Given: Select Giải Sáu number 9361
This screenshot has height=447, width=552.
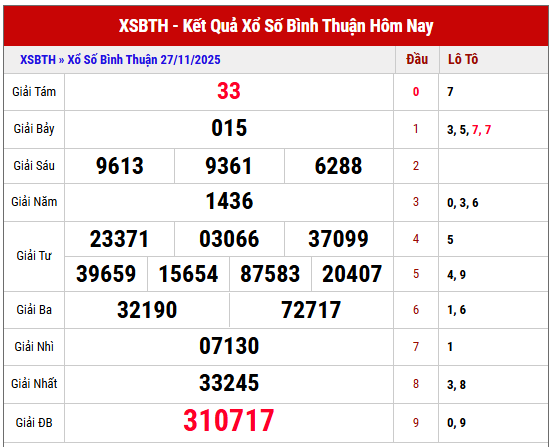Looking at the screenshot, I should pyautogui.click(x=229, y=166).
